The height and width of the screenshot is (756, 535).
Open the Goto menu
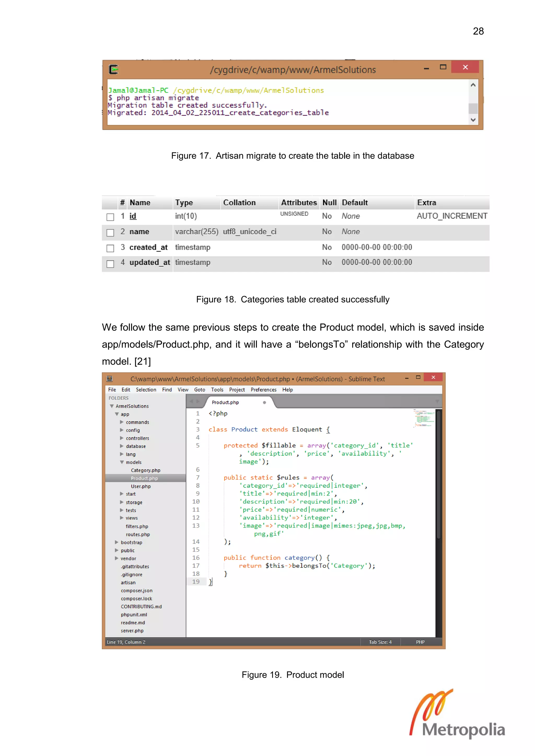click(200, 389)
